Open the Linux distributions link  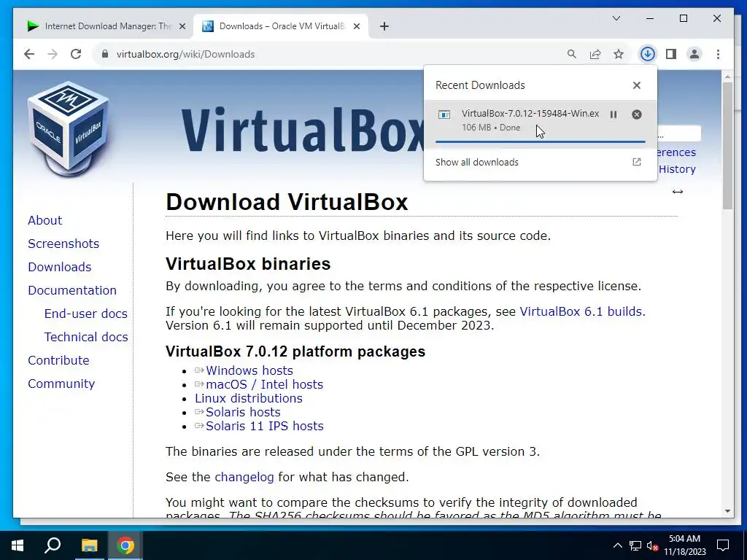click(x=249, y=398)
